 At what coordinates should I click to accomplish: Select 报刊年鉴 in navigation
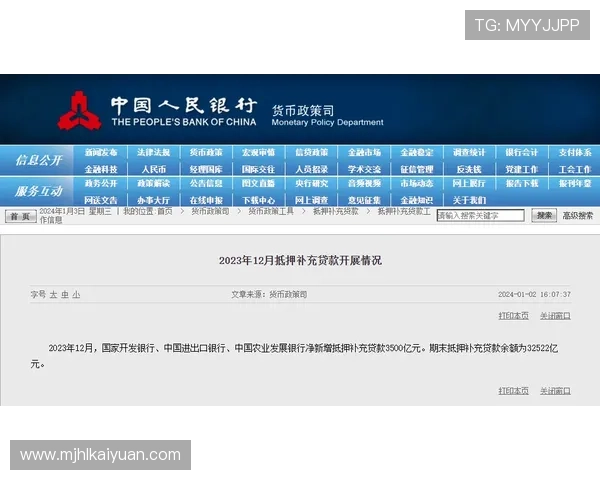575,183
